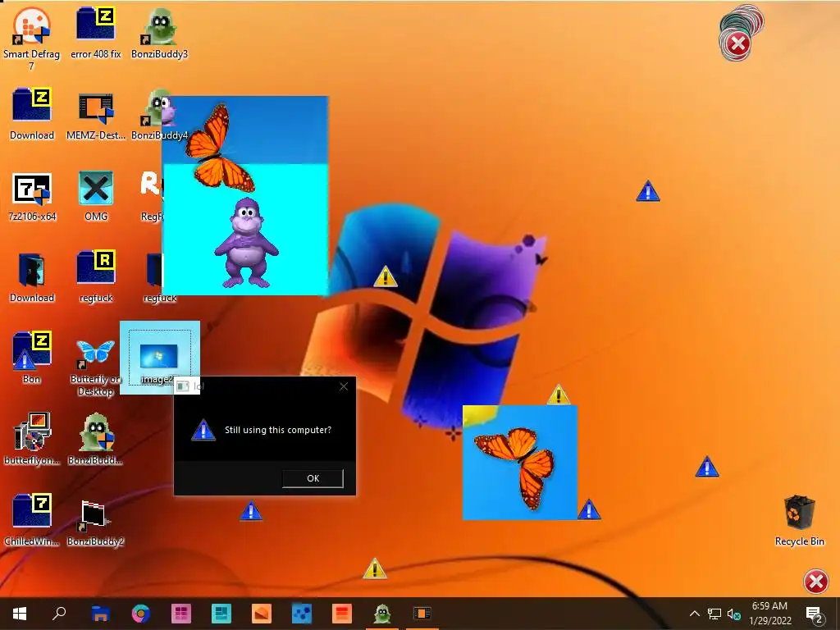
Task: Open the Windows Start menu
Action: coord(20,614)
